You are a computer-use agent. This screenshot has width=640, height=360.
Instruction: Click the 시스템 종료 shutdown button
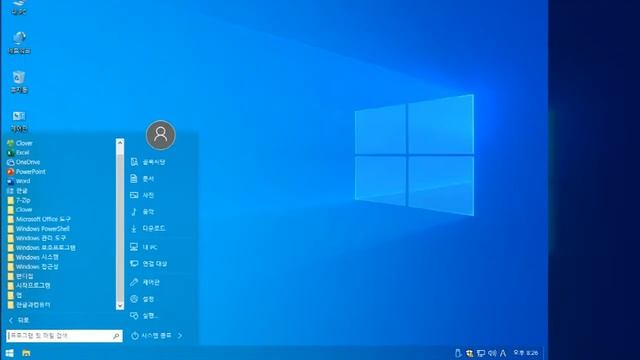pos(151,336)
